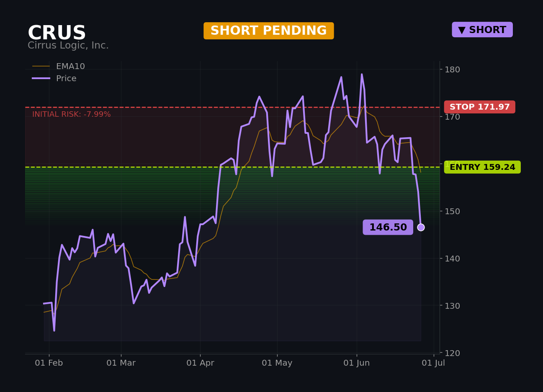This screenshot has height=392, width=543.
Task: Click the 01 Mar date axis label
Action: point(121,363)
